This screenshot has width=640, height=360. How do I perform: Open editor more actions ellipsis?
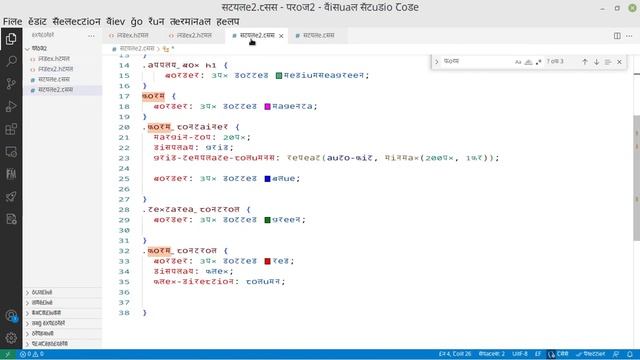[x=629, y=36]
